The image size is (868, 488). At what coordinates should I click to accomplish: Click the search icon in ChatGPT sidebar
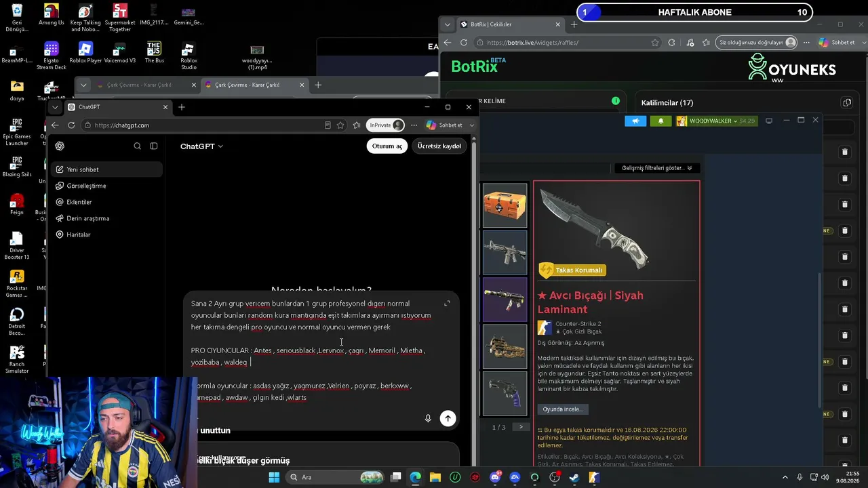[138, 146]
